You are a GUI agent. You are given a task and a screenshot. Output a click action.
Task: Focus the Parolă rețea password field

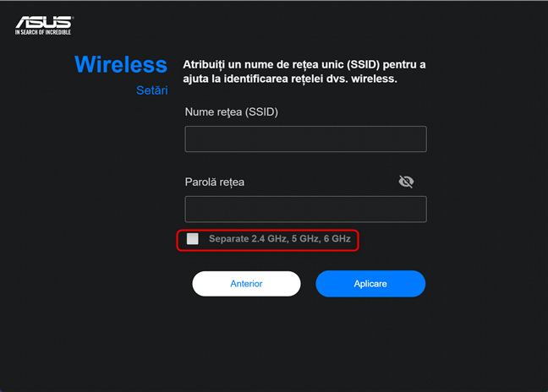click(305, 209)
